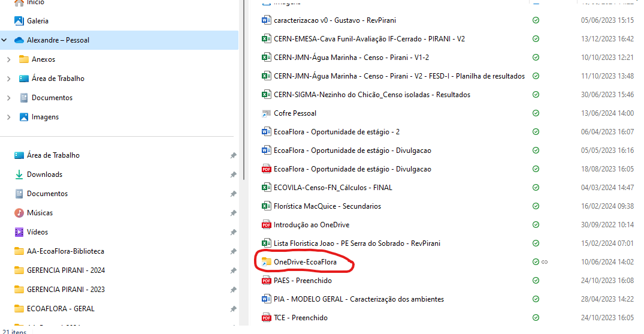Viewport: 644px width, 334px height.
Task: Click Excel icon of CERN-JMN-Água Marinha V1-2
Action: 266,57
